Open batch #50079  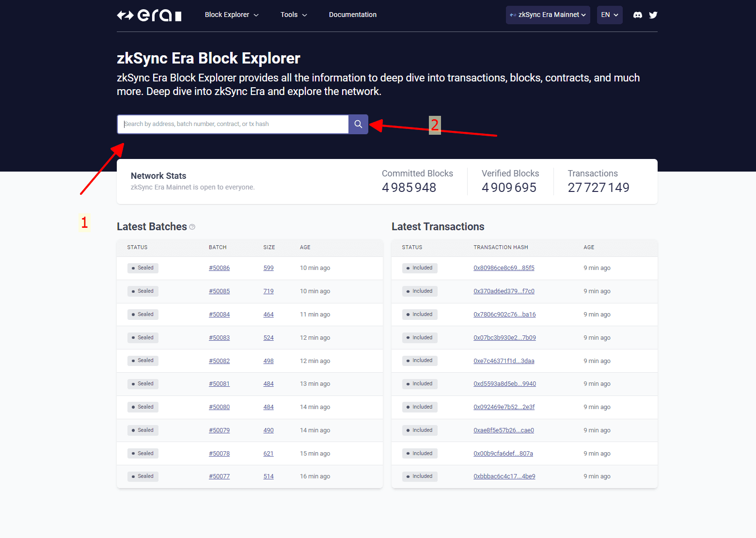tap(220, 430)
